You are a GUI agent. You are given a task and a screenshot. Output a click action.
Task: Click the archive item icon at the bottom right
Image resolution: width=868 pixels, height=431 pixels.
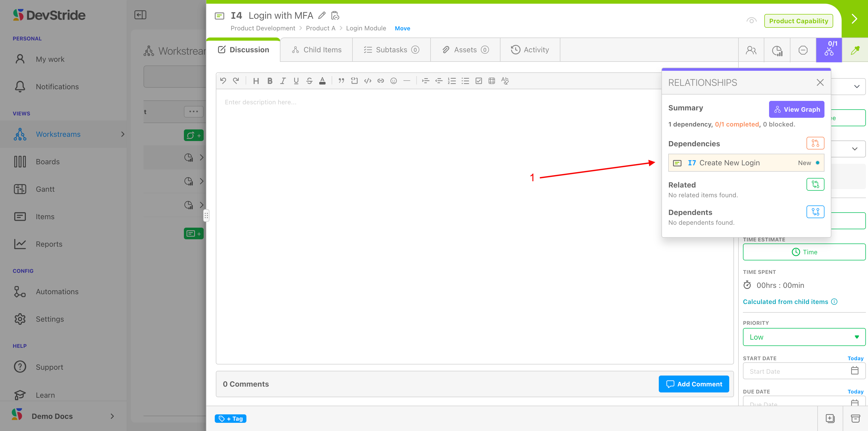pyautogui.click(x=855, y=419)
